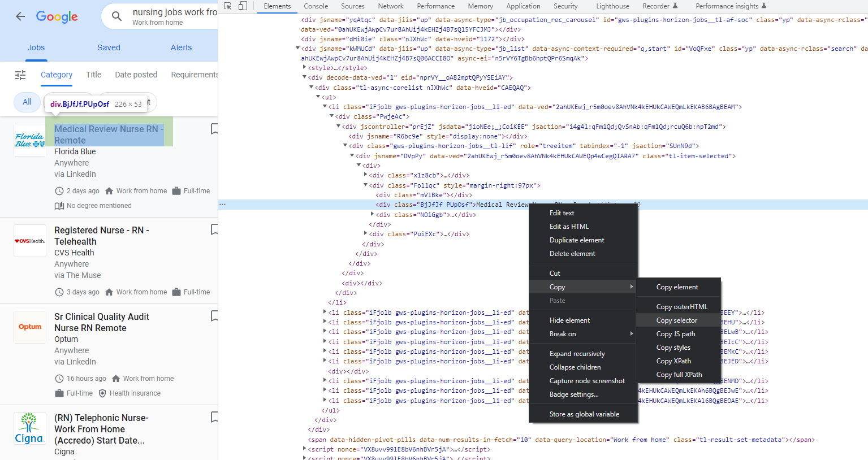The width and height of the screenshot is (868, 460).
Task: Open the Sources panel tab
Action: (x=353, y=6)
